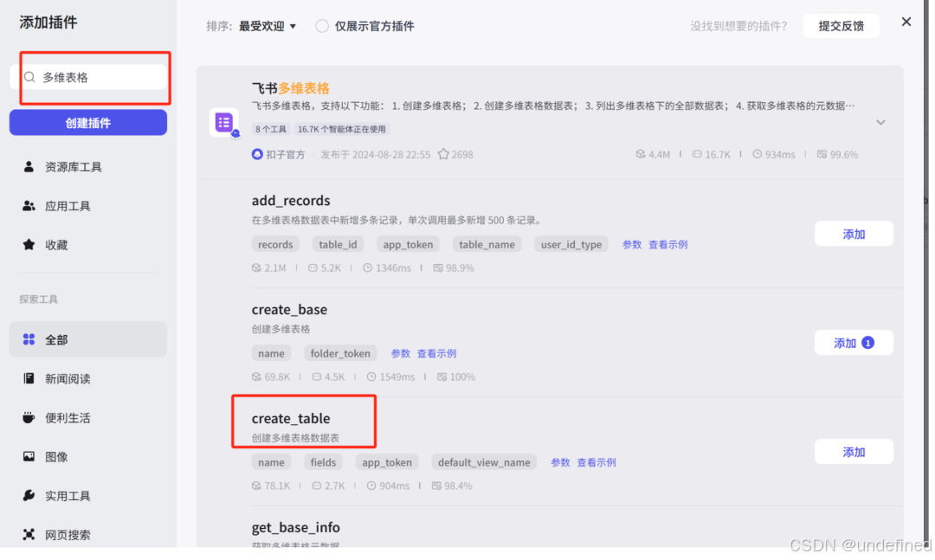Click the success rate icon beside 99.6%
This screenshot has width=935, height=560.
click(822, 154)
